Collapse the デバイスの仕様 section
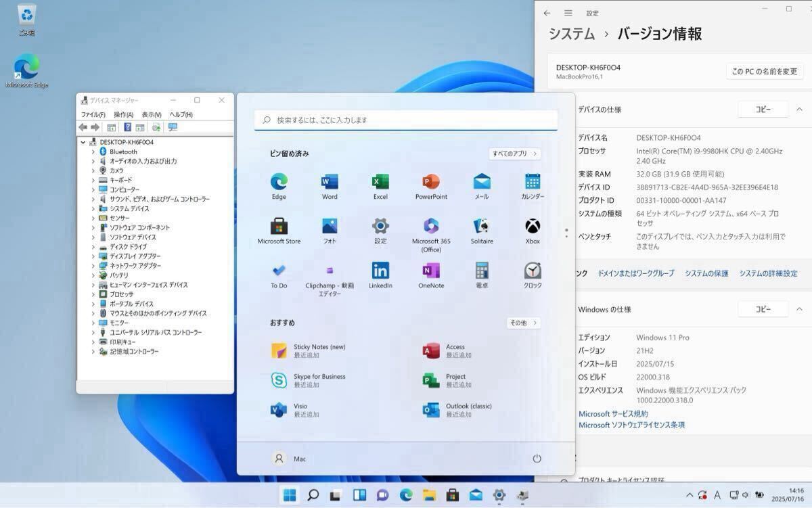Image resolution: width=812 pixels, height=508 pixels. 799,109
